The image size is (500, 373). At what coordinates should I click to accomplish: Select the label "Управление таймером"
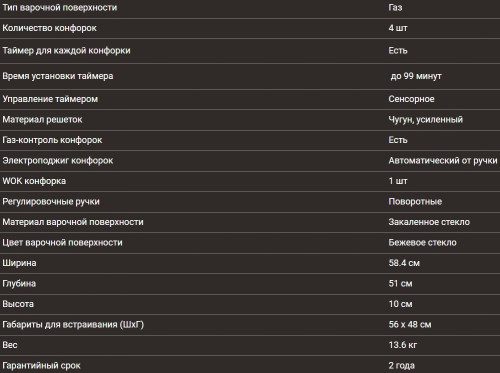[x=50, y=99]
